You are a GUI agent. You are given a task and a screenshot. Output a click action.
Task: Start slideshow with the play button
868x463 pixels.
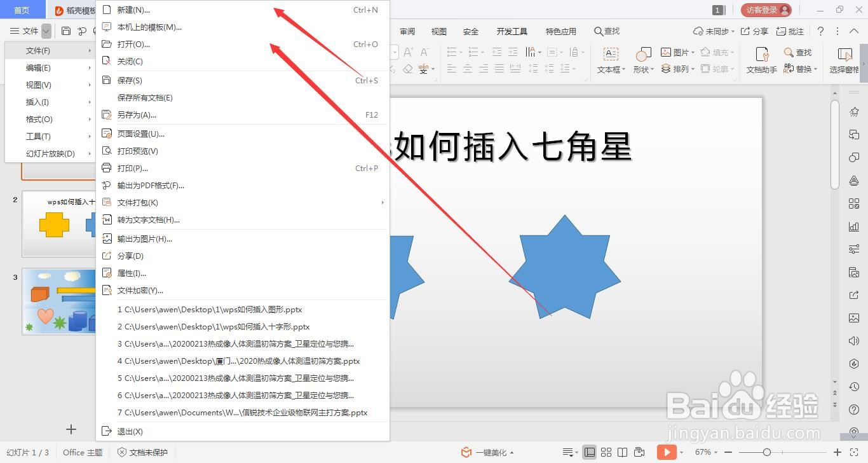[666, 452]
